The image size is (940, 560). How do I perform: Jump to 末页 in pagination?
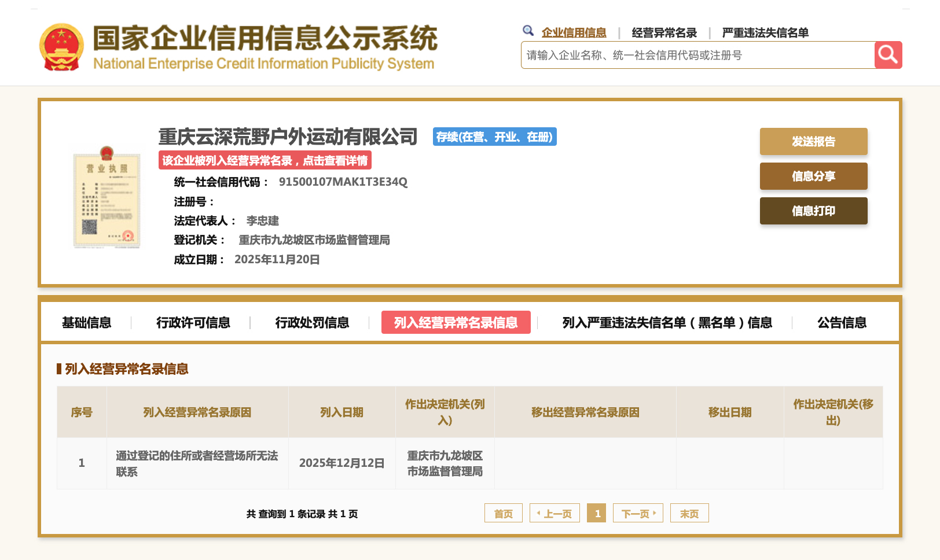(x=689, y=514)
